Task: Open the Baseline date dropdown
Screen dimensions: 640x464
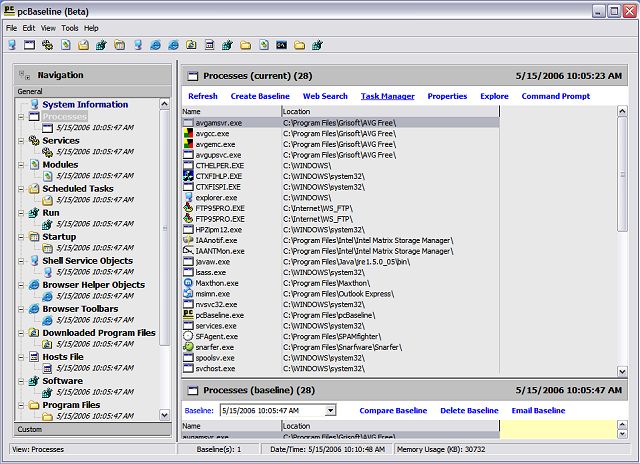Action: pyautogui.click(x=330, y=410)
